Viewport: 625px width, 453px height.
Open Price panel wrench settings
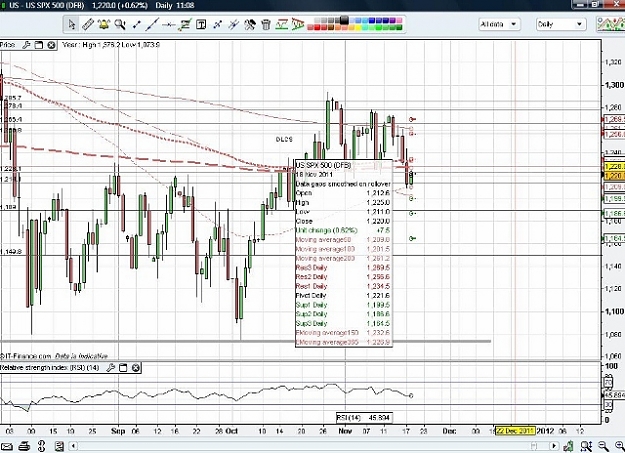click(x=26, y=45)
